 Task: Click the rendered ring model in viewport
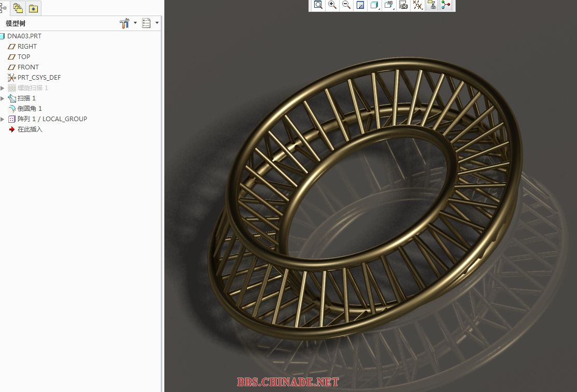[364, 198]
